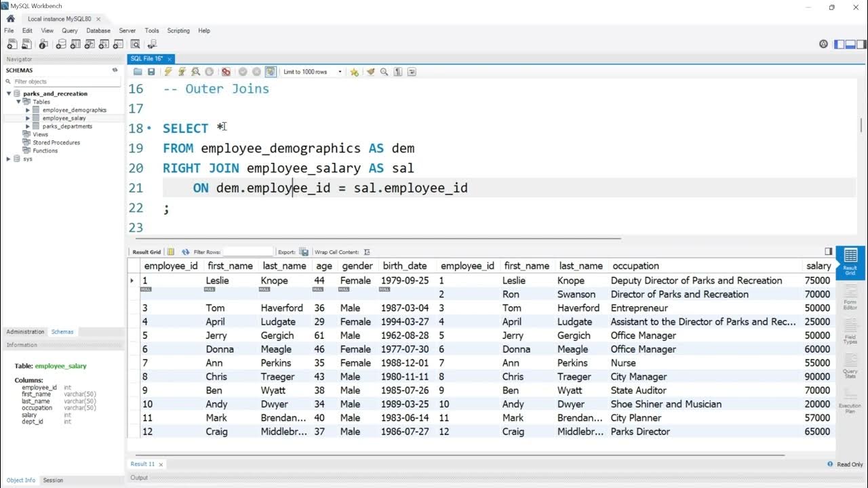Select Functions in the schema tree

(45, 150)
